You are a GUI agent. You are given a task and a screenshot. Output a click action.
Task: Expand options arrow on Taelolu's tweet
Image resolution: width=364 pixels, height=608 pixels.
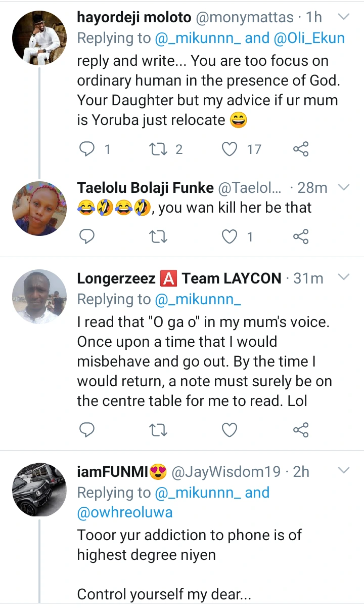pos(344,188)
